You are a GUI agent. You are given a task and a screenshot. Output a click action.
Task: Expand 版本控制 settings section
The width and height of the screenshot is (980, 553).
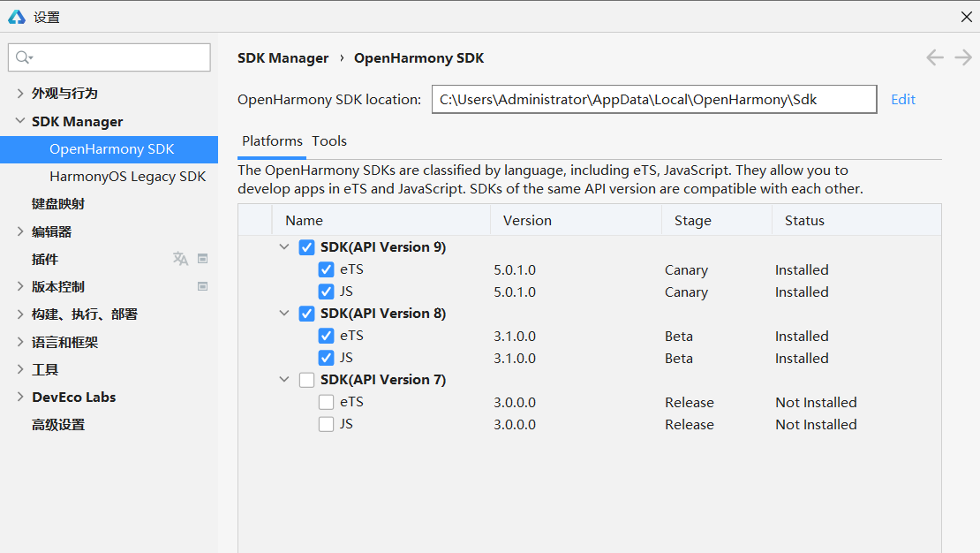point(20,286)
